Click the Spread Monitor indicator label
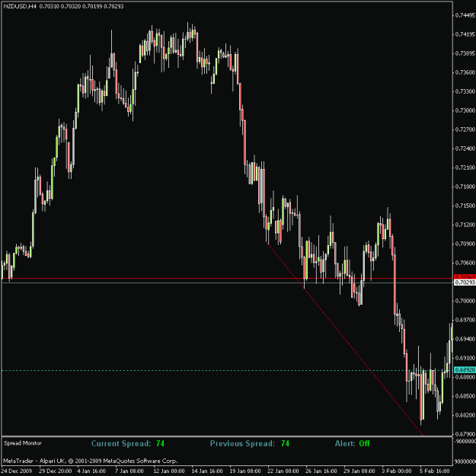Screen dimensions: 476x476 [x=22, y=443]
